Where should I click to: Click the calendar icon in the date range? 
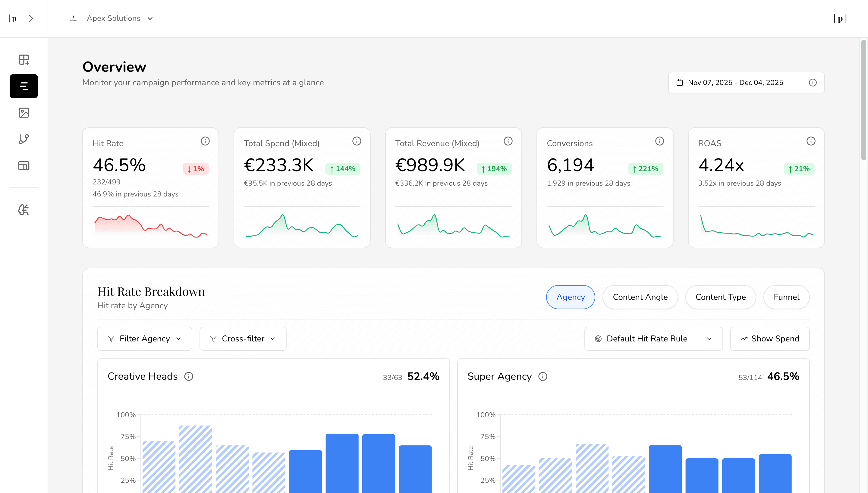[x=679, y=82]
